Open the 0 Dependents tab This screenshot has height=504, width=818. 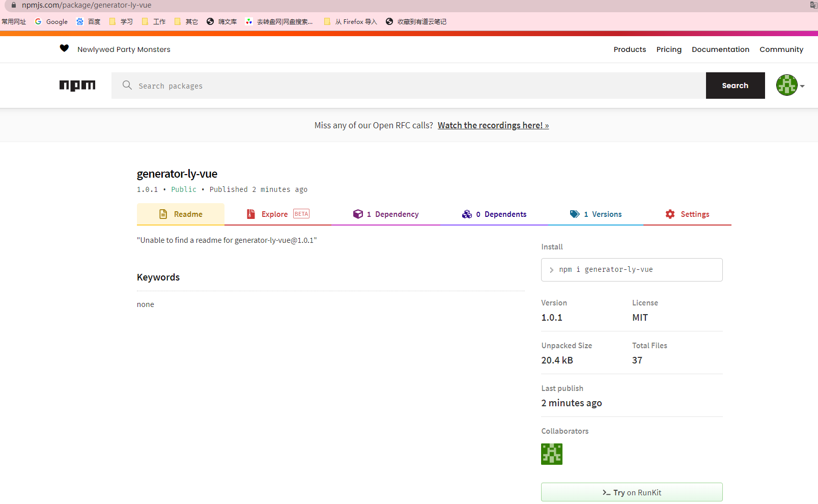click(494, 214)
